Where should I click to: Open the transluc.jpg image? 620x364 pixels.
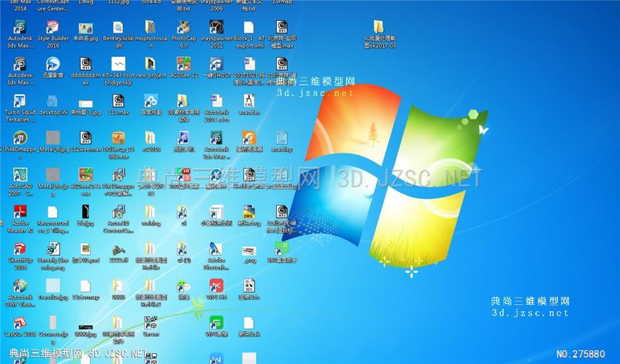pyautogui.click(x=53, y=286)
